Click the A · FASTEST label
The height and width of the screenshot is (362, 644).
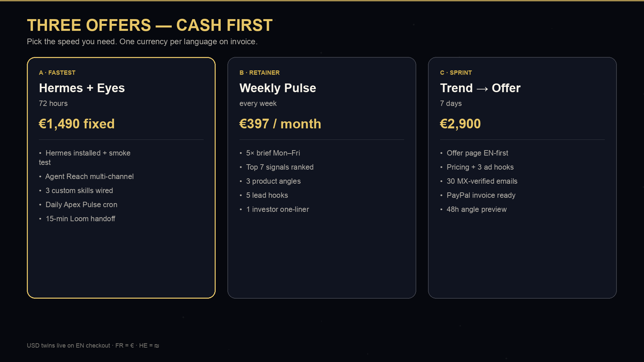pyautogui.click(x=57, y=73)
